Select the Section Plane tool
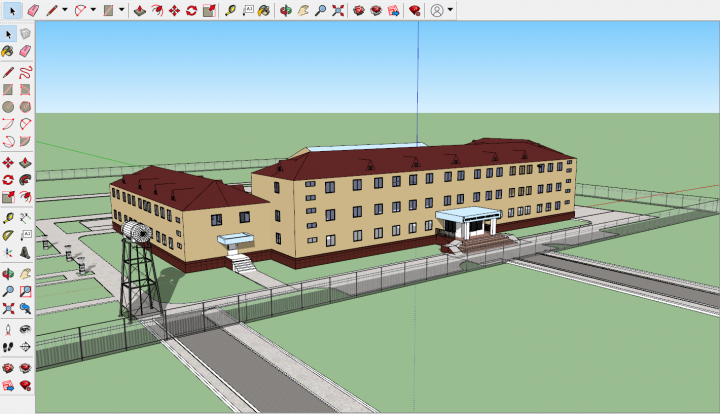This screenshot has height=414, width=720. 25,347
